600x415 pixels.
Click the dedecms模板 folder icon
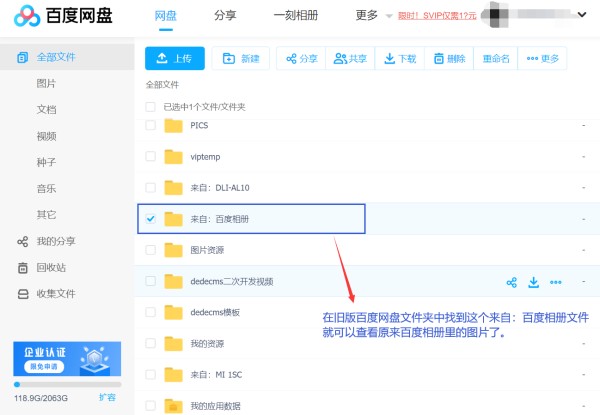click(x=173, y=312)
